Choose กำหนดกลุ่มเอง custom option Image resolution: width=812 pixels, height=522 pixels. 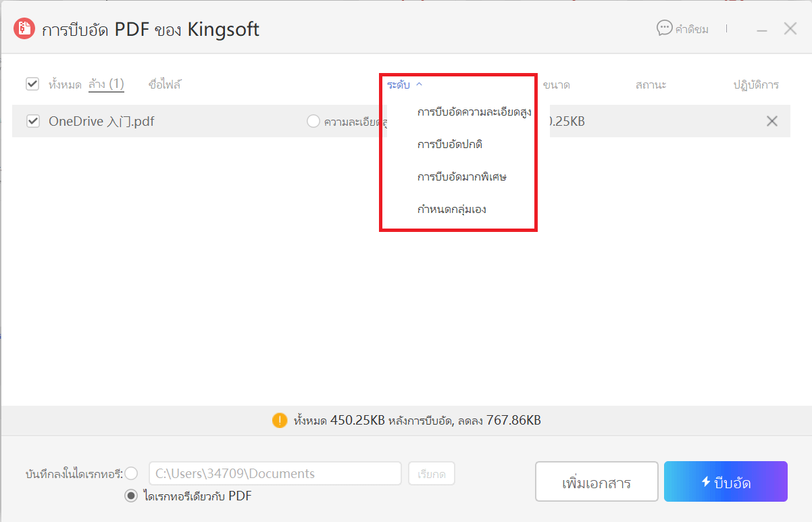(452, 210)
